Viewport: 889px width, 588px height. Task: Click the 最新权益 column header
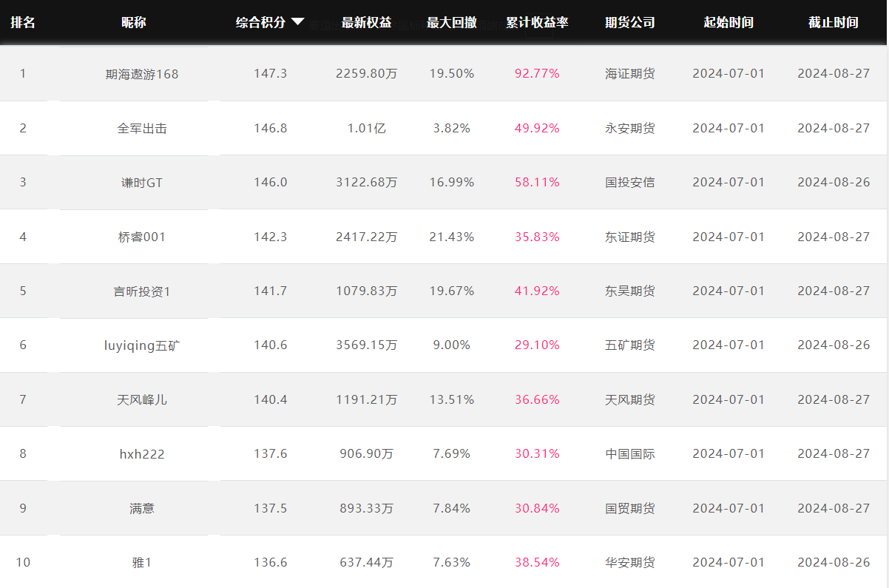pyautogui.click(x=367, y=22)
